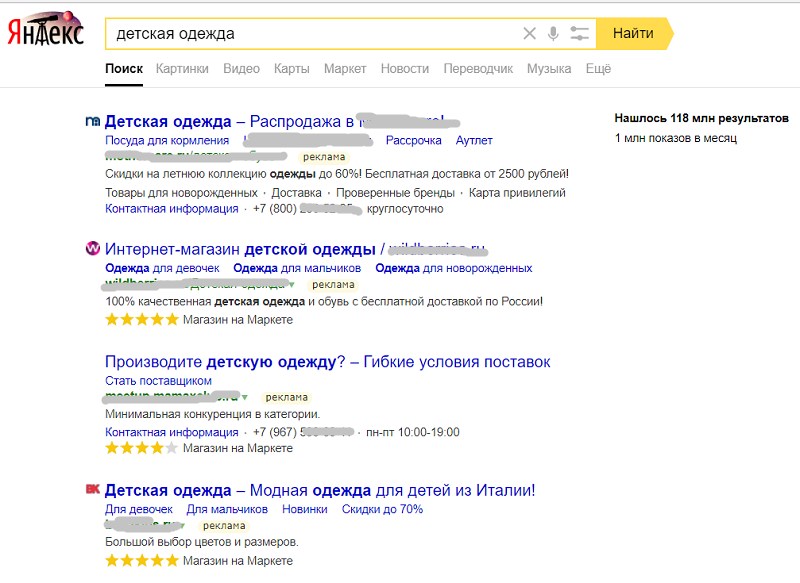Click 'Проверенные бренды' snippet text

(x=395, y=193)
